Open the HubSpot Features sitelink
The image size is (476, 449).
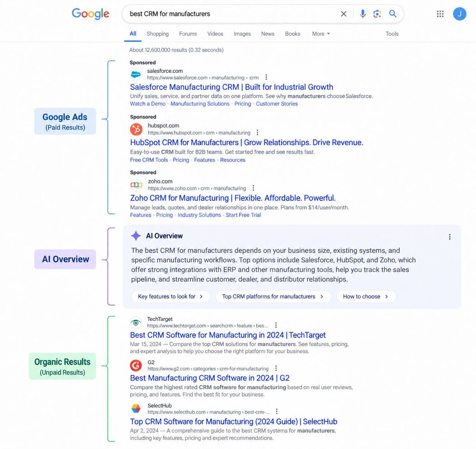(x=204, y=160)
